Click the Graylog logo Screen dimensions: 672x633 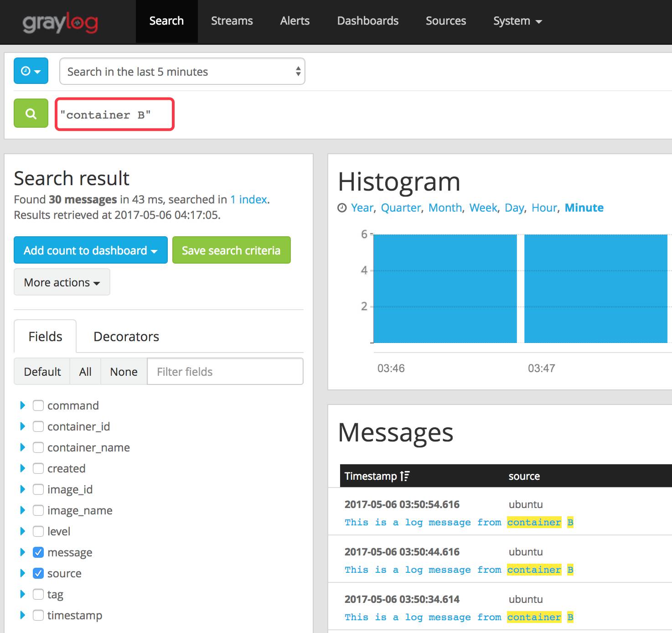point(60,21)
